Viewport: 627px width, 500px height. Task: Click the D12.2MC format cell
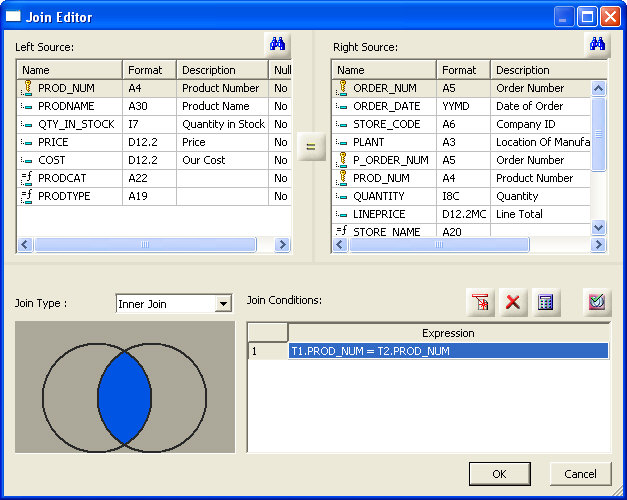[463, 214]
